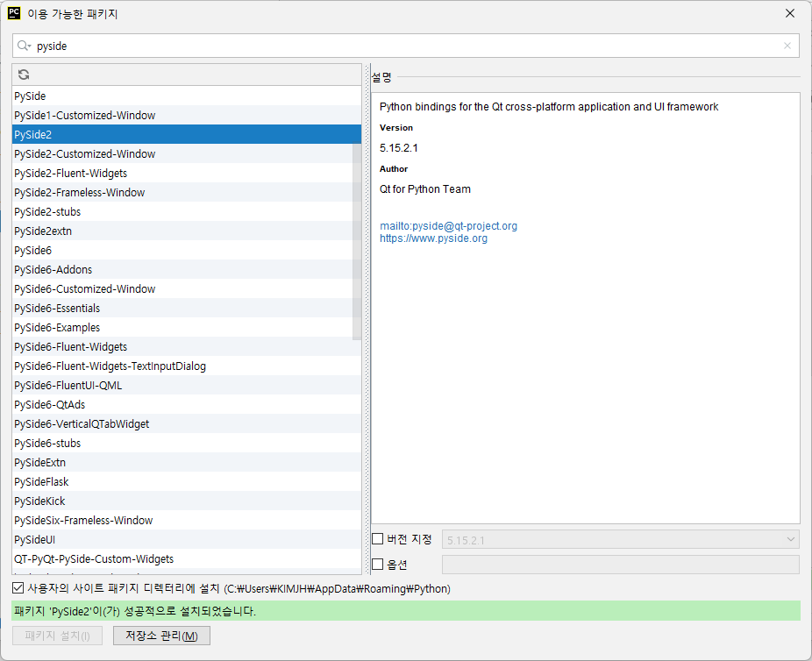Click the pyside search field

[405, 46]
